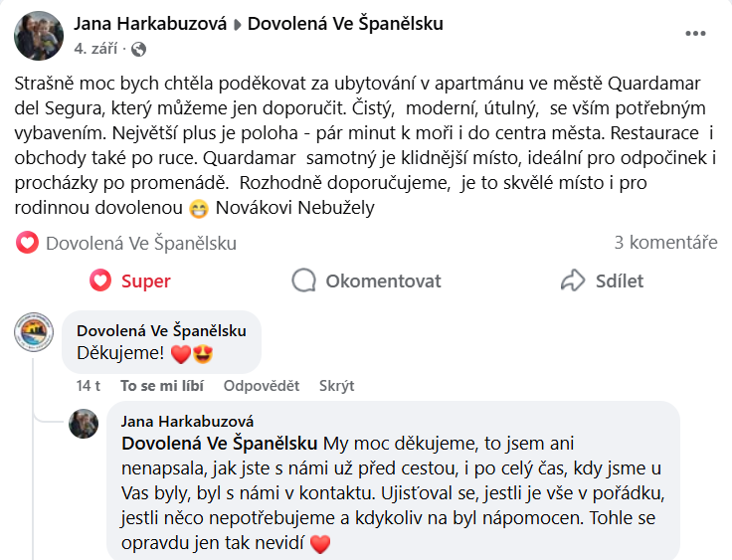Click the heart reaction icon under the post
This screenshot has width=732, height=560.
click(x=28, y=242)
